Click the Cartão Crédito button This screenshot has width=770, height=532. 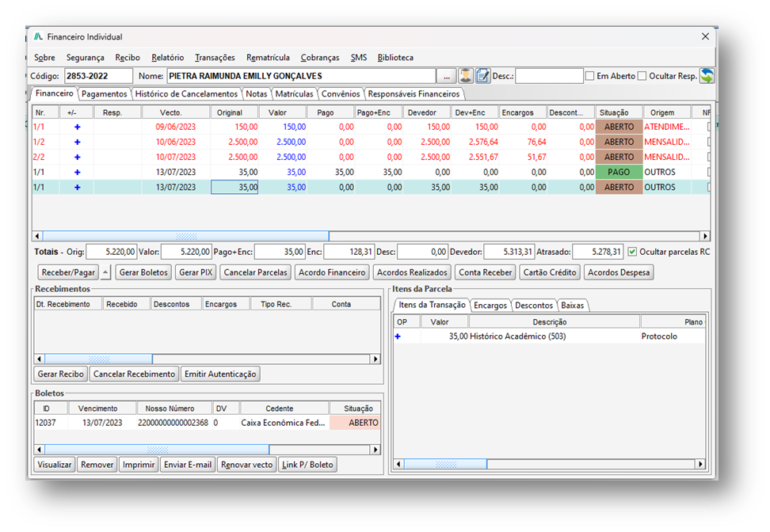pos(550,272)
